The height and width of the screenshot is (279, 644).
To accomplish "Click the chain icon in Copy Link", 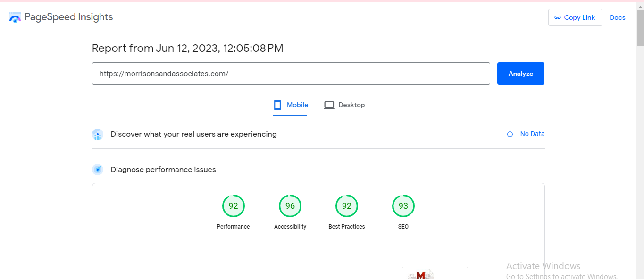I will 558,17.
